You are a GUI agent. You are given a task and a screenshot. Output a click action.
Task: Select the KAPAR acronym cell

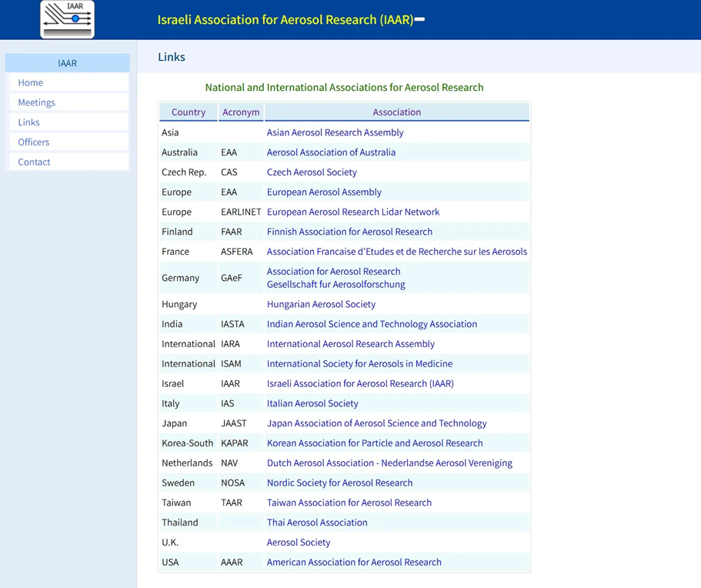[x=241, y=443]
